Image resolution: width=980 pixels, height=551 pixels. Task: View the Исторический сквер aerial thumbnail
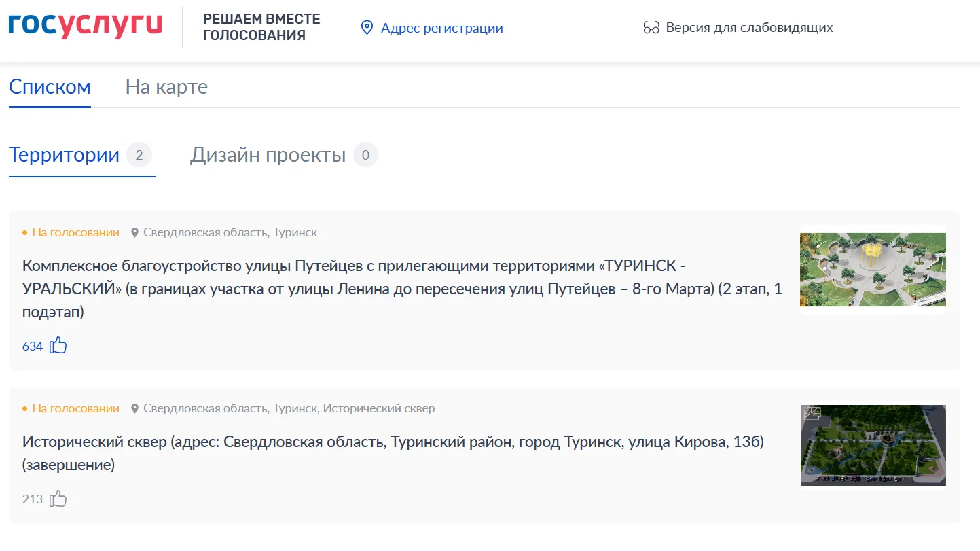pyautogui.click(x=873, y=446)
